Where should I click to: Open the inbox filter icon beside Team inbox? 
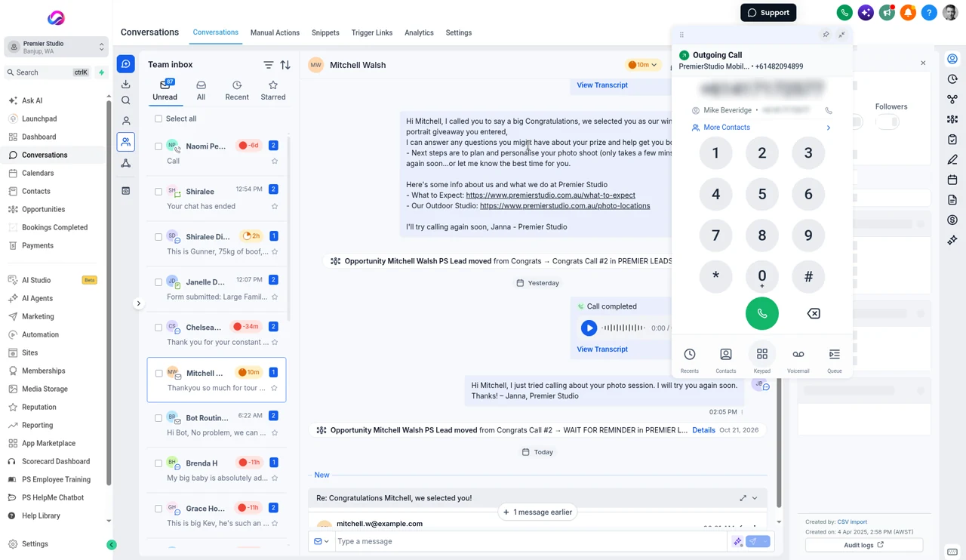coord(268,65)
